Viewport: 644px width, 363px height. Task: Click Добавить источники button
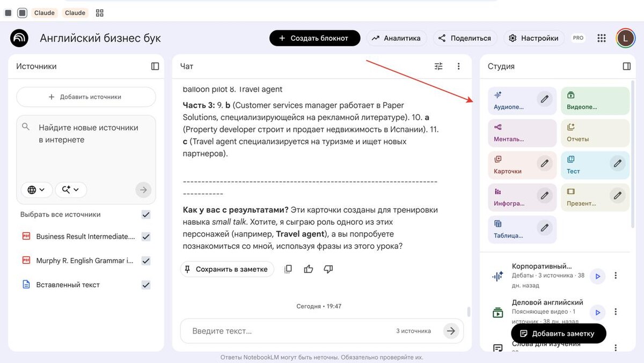click(86, 97)
